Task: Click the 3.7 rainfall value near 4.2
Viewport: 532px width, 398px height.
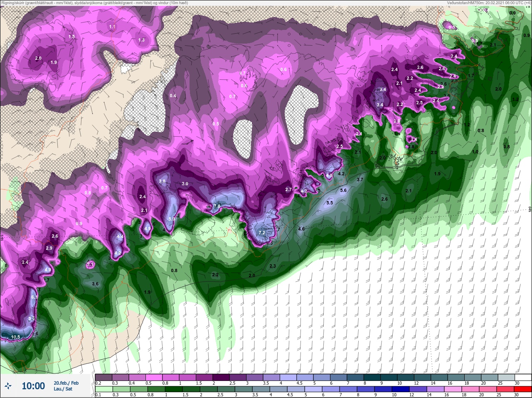Action: click(360, 179)
